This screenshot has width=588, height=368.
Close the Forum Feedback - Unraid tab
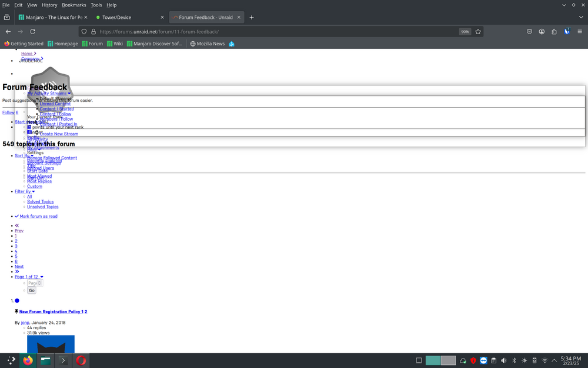[x=239, y=17]
